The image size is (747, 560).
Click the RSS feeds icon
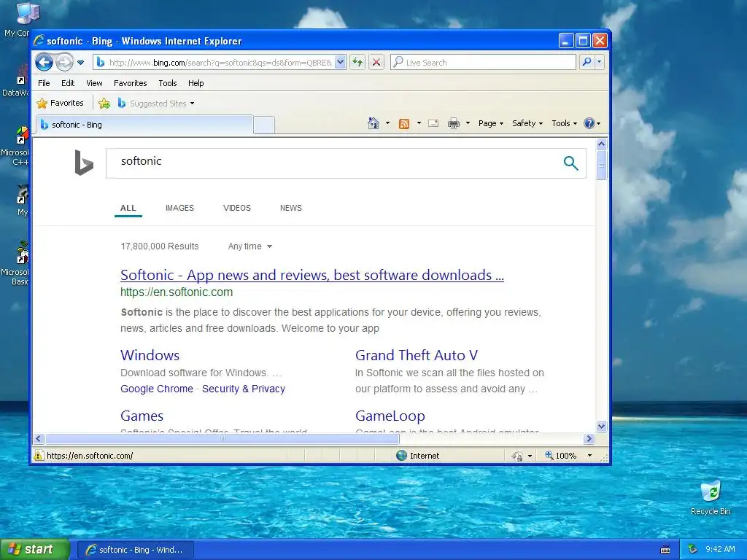point(404,124)
